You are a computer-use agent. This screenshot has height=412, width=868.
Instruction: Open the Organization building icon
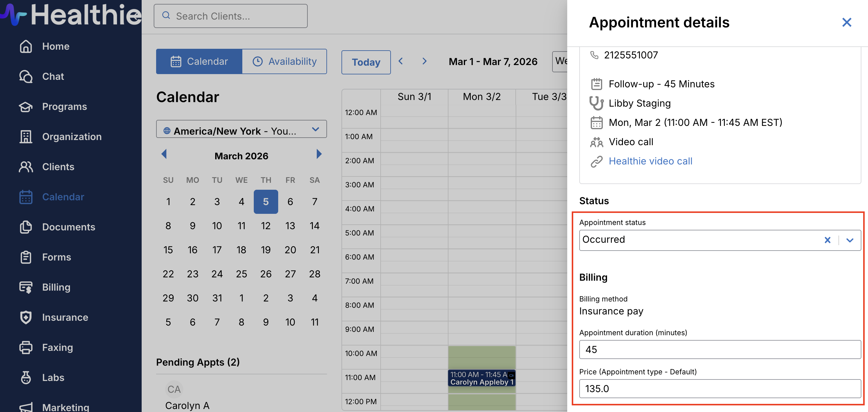tap(26, 137)
